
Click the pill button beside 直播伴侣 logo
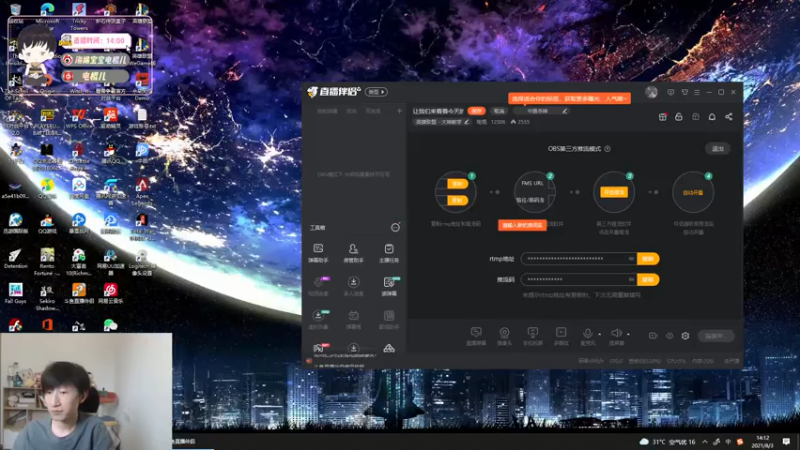coord(377,92)
